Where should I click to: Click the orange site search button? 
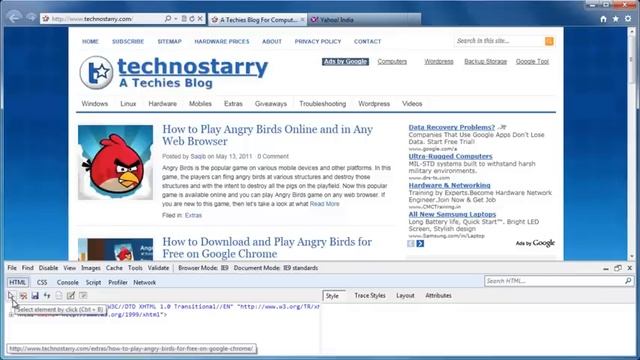[549, 41]
